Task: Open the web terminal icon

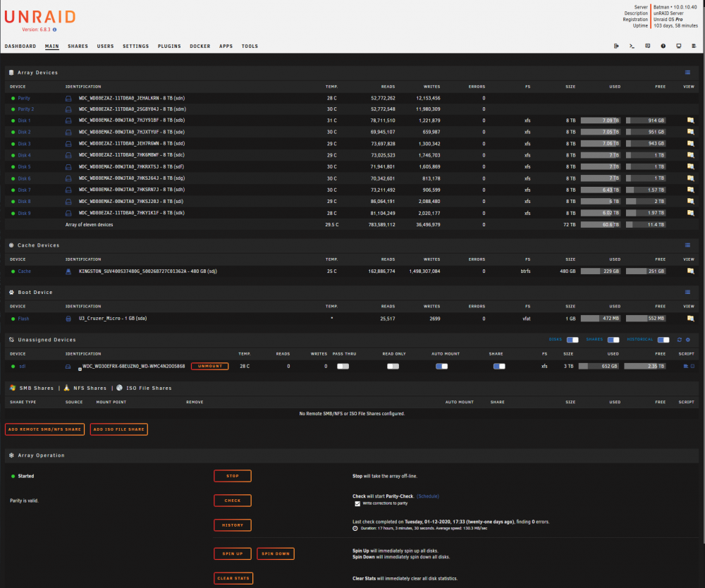Action: [x=632, y=46]
